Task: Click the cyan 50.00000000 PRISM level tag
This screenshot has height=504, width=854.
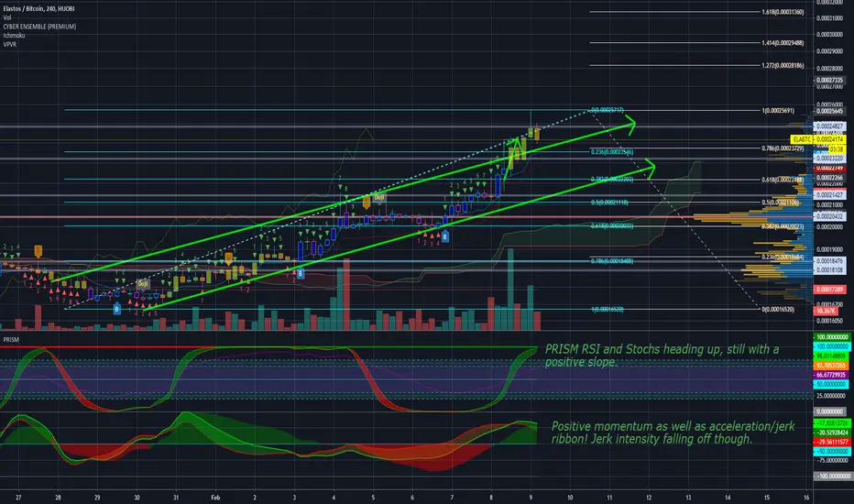Action: pyautogui.click(x=831, y=384)
